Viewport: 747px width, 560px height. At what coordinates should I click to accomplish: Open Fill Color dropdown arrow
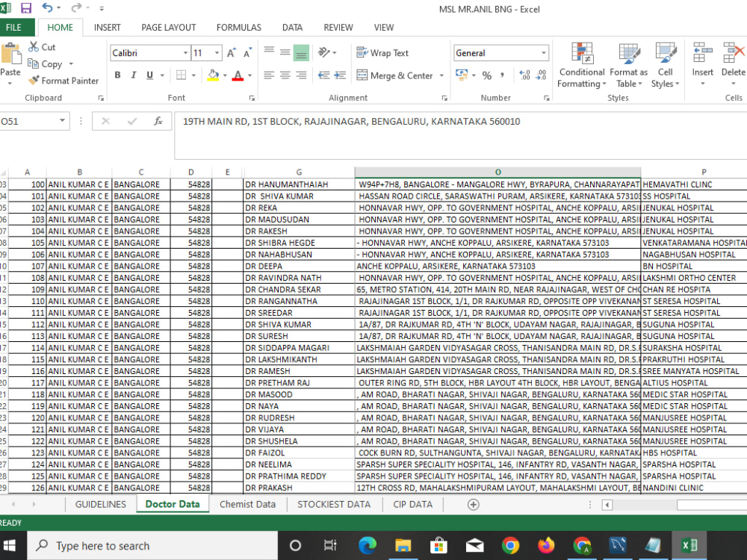coord(225,75)
